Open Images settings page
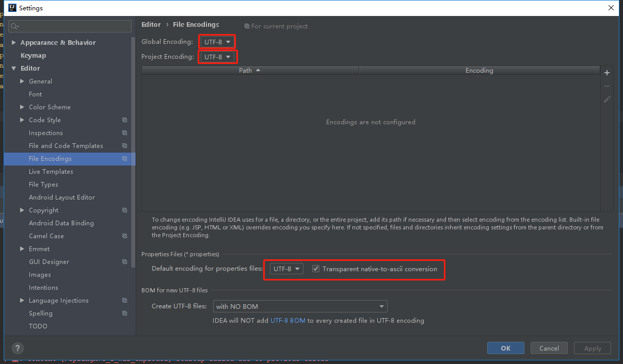 [40, 274]
